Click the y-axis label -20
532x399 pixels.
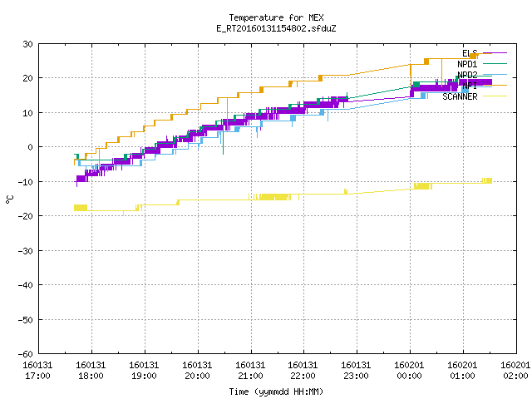[26, 216]
